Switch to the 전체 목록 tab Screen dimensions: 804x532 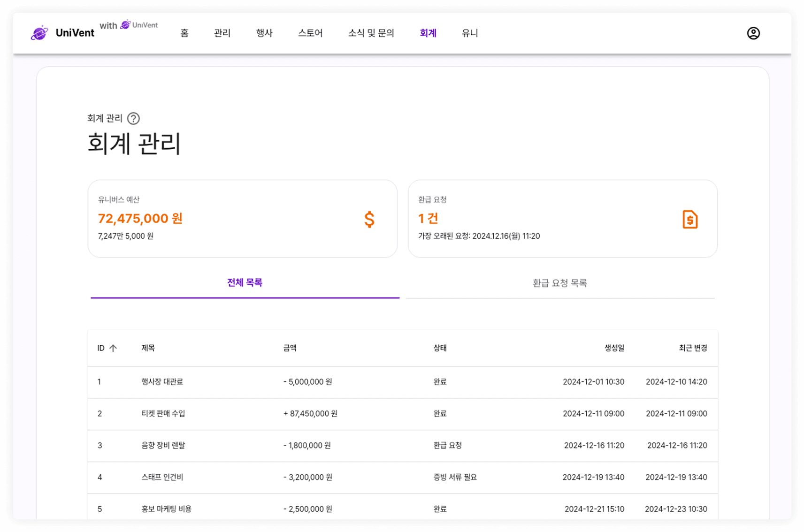point(245,283)
